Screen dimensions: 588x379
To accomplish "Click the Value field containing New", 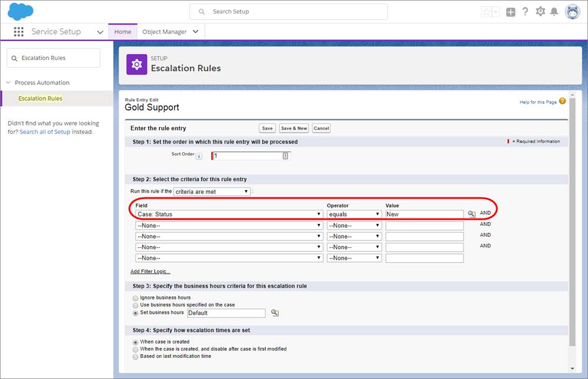I will coord(425,214).
